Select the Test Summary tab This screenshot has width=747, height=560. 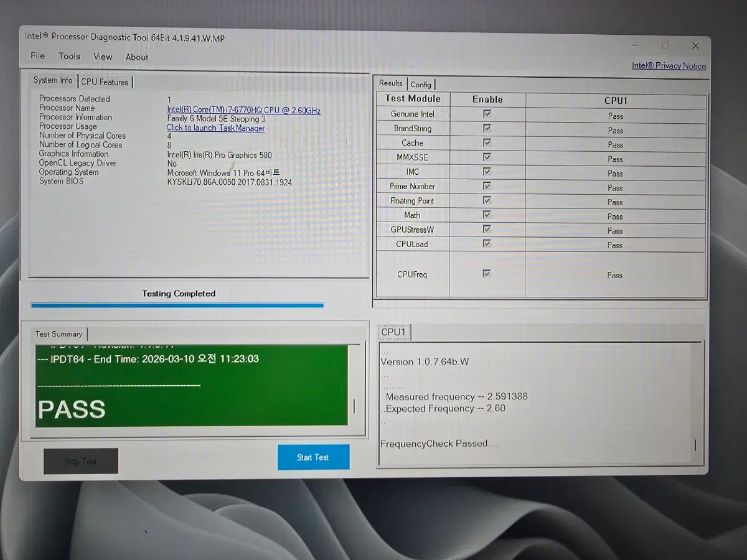click(x=59, y=334)
